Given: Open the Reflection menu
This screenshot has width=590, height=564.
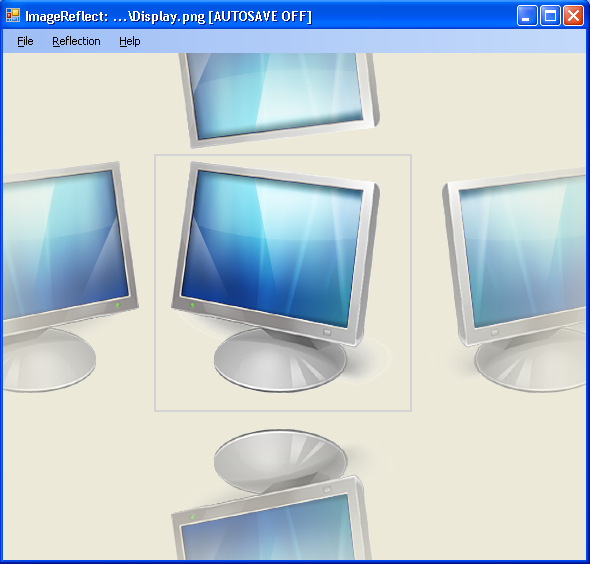Looking at the screenshot, I should [76, 41].
